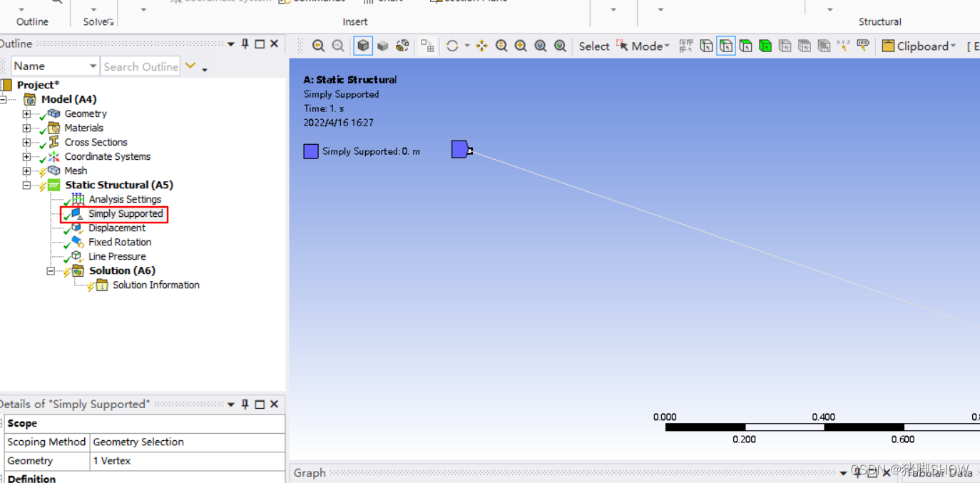Click the Geometry Selection scoping value
Image resolution: width=980 pixels, height=483 pixels.
pyautogui.click(x=188, y=442)
